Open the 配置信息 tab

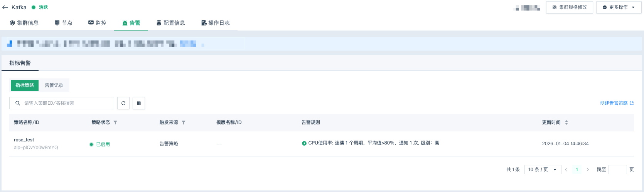coord(170,23)
